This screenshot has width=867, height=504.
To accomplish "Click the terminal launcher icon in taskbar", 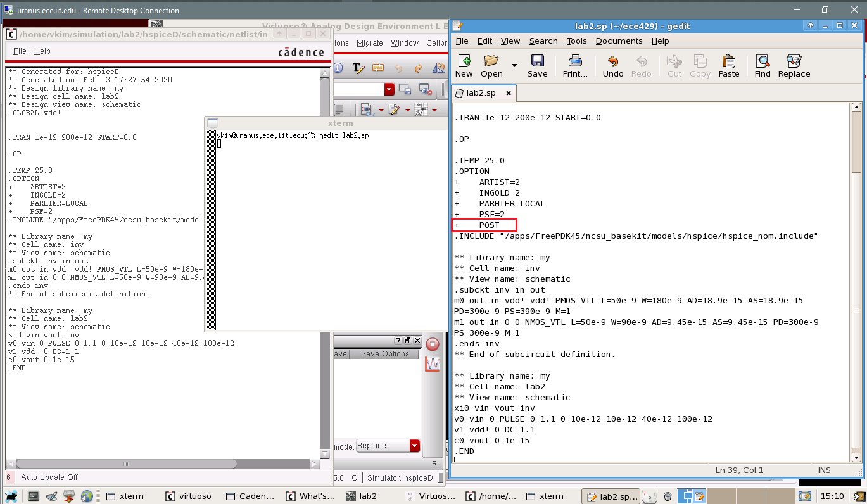I will click(34, 496).
